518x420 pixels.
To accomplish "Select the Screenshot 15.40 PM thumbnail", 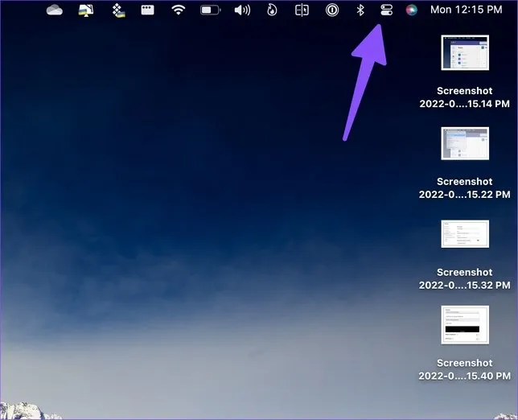I will click(x=464, y=324).
